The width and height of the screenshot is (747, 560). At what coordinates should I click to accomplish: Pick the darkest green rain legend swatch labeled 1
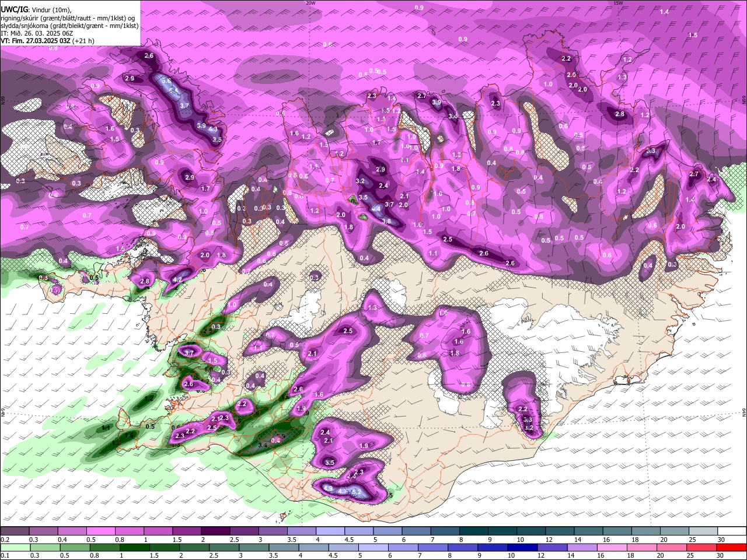tap(134, 547)
